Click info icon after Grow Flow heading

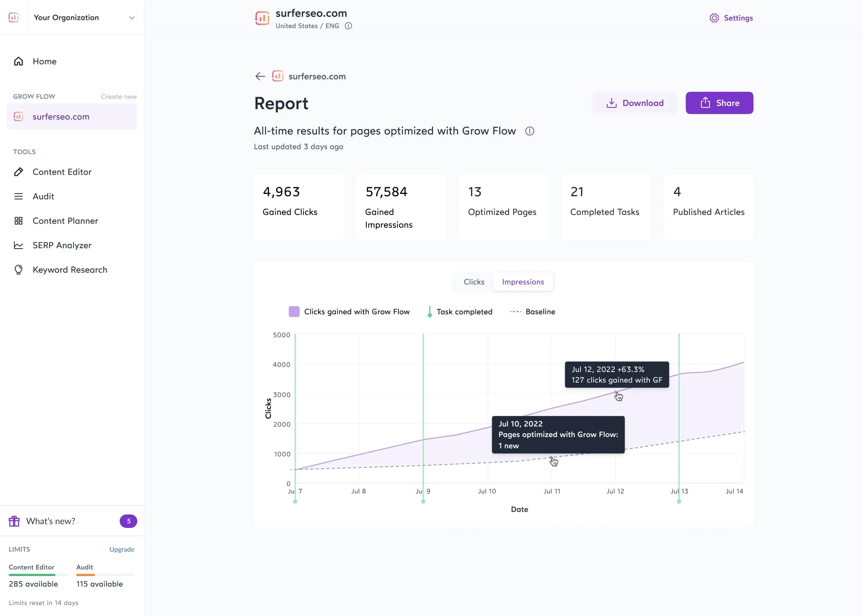tap(529, 131)
